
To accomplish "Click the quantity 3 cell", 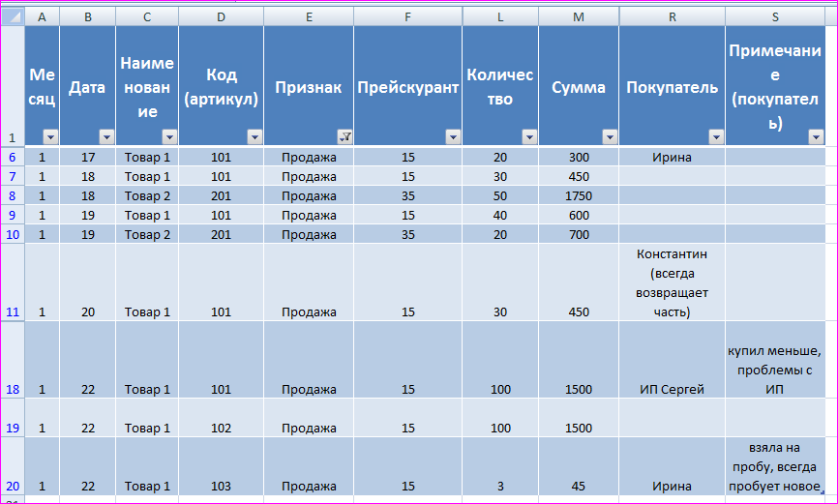I will click(500, 466).
